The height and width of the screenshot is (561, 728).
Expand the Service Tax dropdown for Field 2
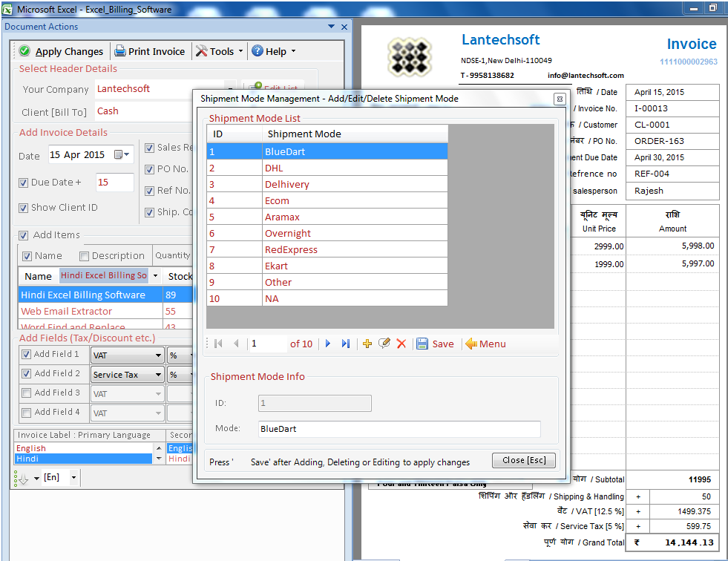point(158,375)
